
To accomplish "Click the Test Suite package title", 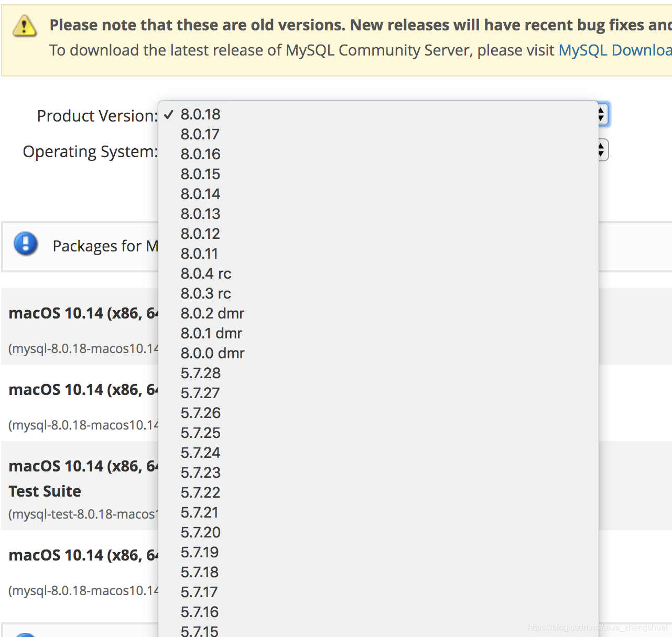I will [45, 491].
